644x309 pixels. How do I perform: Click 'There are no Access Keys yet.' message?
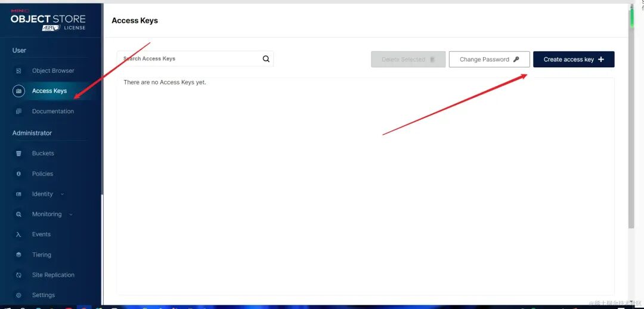tap(165, 82)
